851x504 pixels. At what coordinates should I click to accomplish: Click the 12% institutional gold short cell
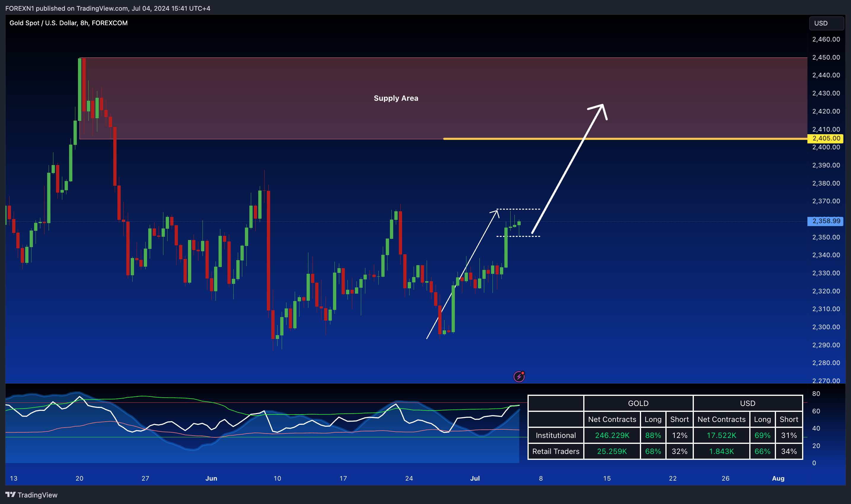pos(679,435)
